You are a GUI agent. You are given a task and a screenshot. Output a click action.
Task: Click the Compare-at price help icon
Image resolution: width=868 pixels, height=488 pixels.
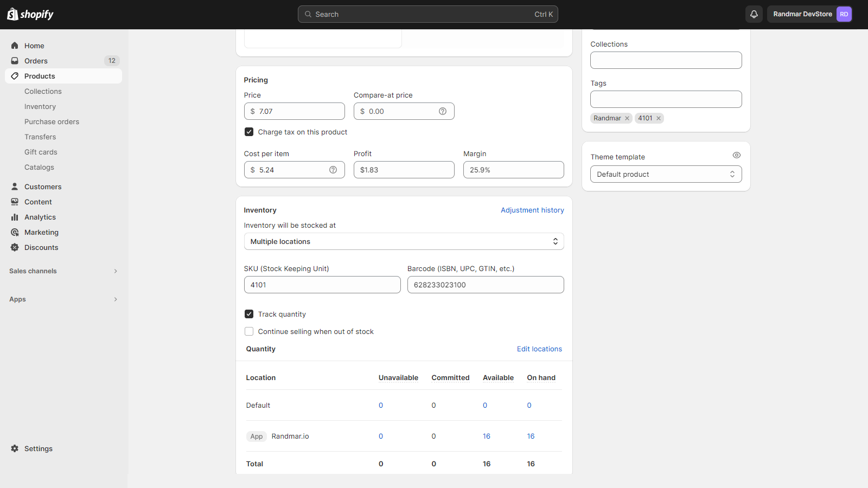[x=443, y=111]
